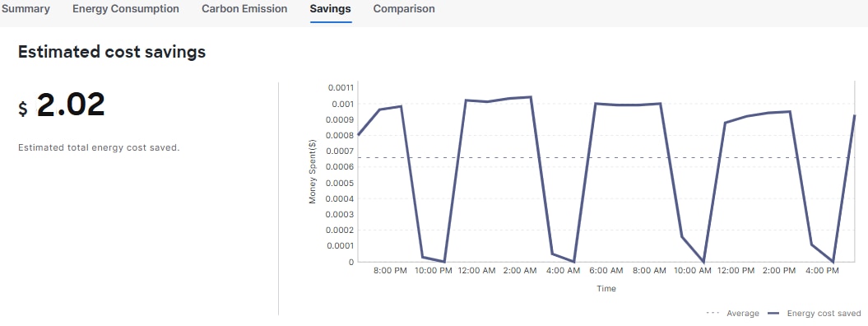Click the 4:00 AM axis label

[563, 271]
